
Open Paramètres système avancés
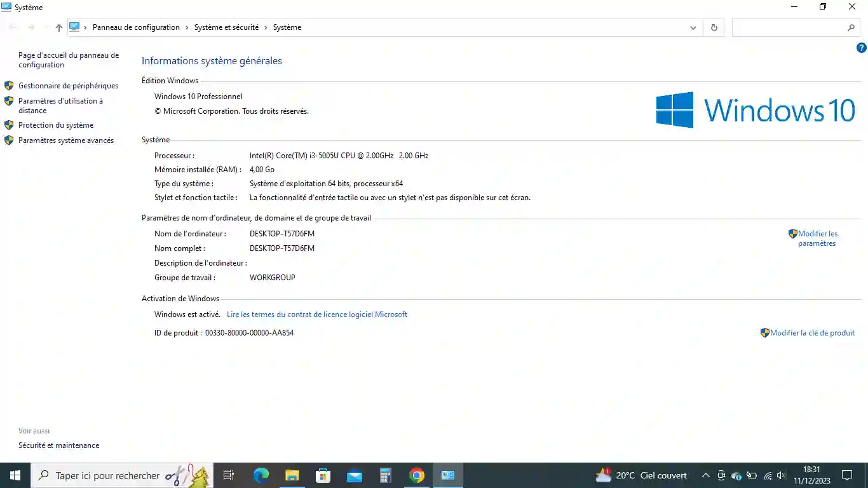tap(66, 140)
